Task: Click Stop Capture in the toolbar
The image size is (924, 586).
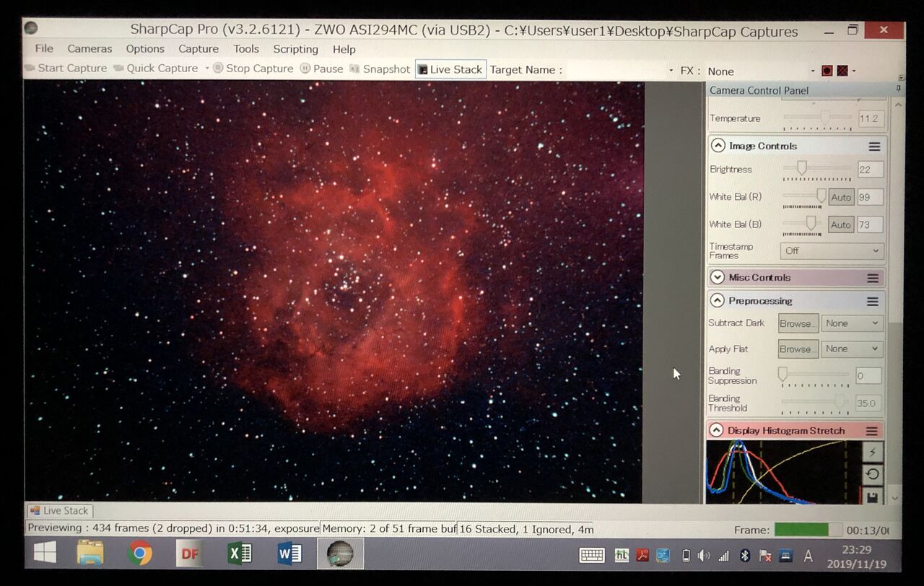Action: [253, 69]
